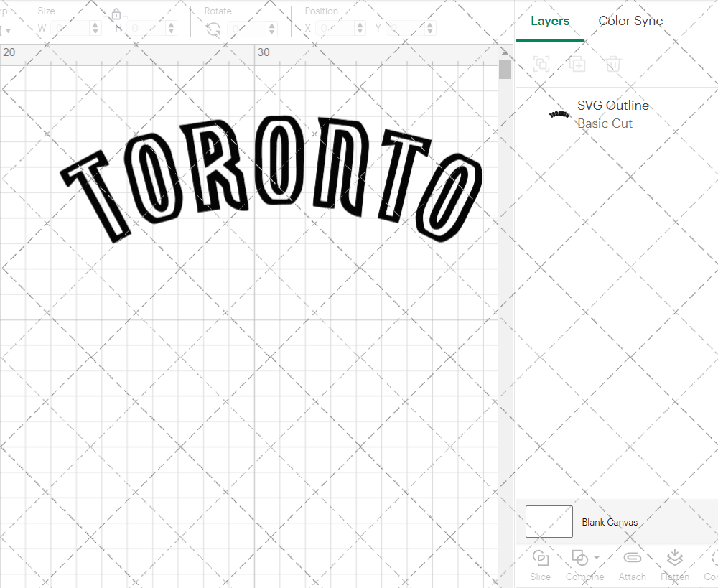Screen dimensions: 718x588
Task: Click the duplicate layer icon
Action: 577,64
